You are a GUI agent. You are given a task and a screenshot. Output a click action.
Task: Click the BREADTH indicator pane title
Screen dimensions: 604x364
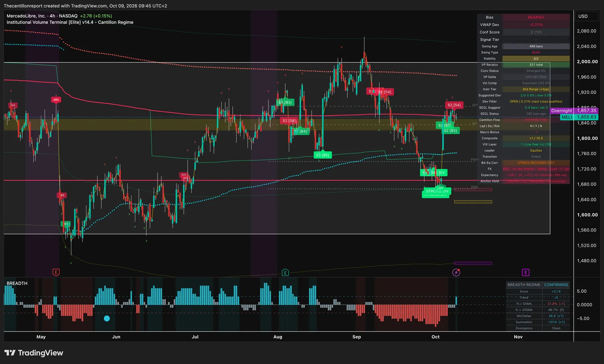(x=17, y=283)
